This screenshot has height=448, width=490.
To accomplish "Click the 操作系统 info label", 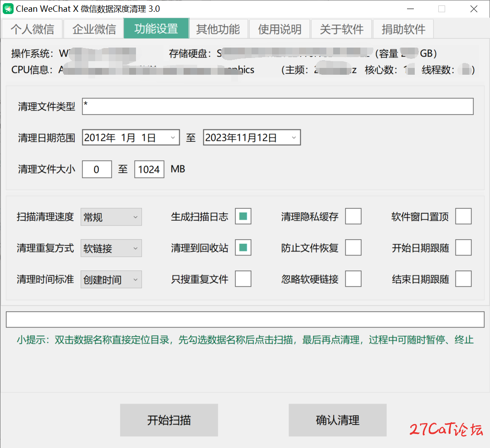I will click(32, 53).
